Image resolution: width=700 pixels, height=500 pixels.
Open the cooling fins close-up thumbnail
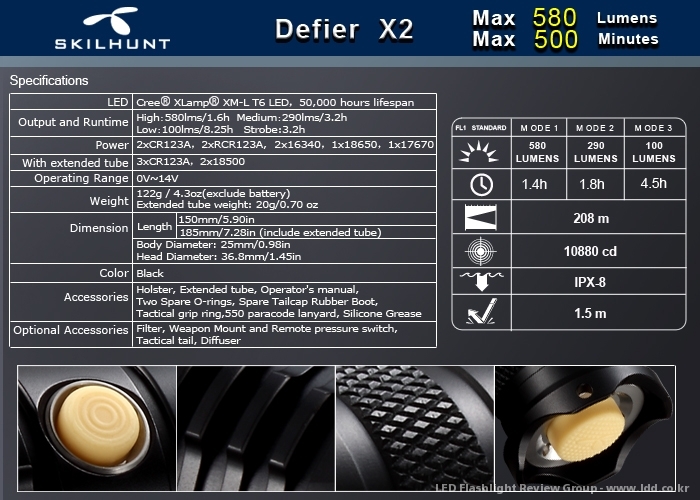tap(256, 428)
